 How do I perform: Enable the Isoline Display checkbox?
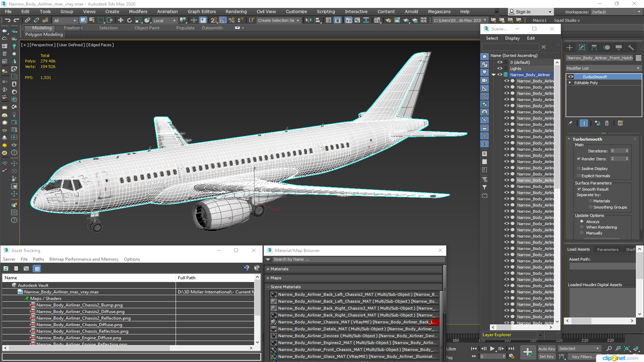tap(579, 169)
